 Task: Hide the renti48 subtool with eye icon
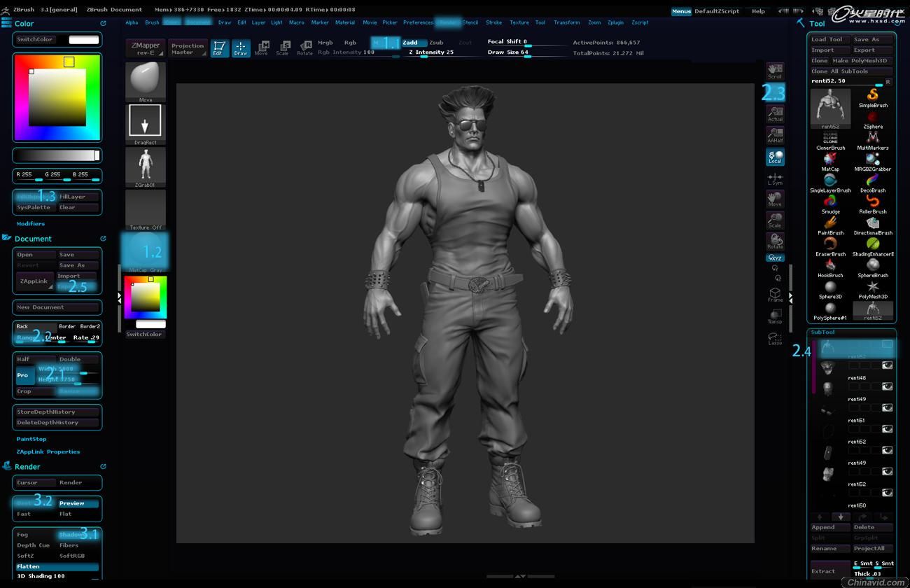point(887,365)
